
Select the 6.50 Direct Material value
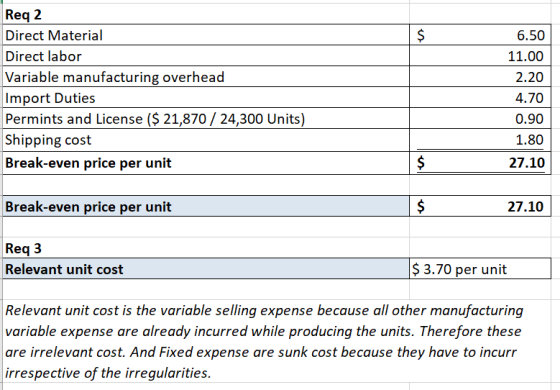pos(480,35)
